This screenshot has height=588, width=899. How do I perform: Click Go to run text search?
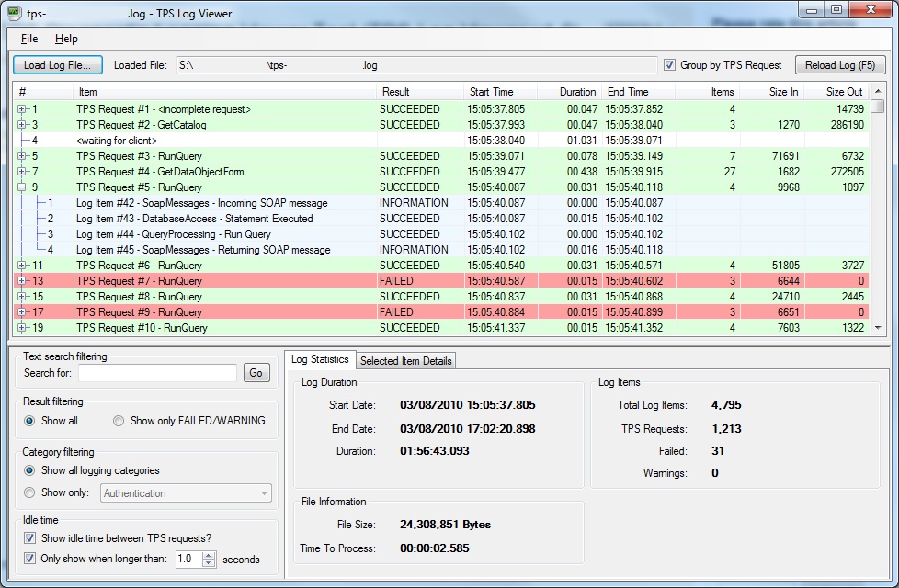pyautogui.click(x=256, y=373)
